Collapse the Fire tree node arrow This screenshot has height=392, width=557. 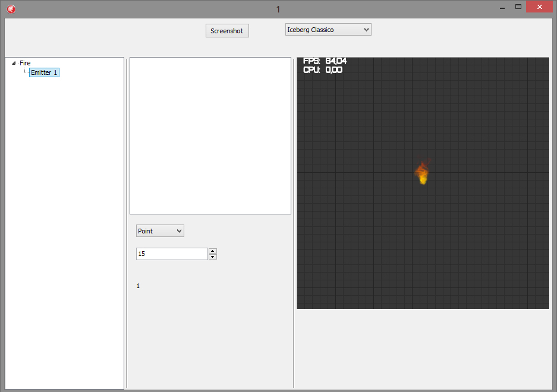click(x=14, y=63)
